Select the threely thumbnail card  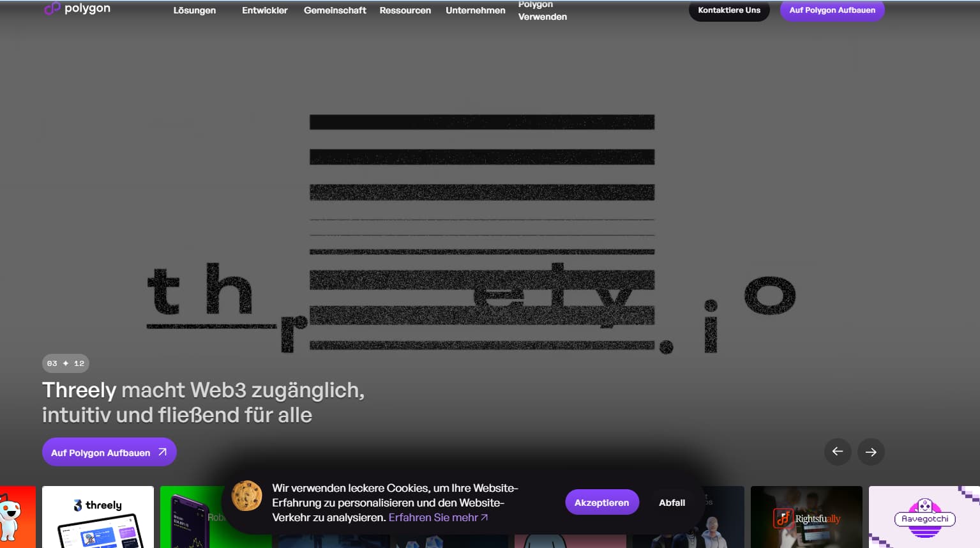click(98, 517)
